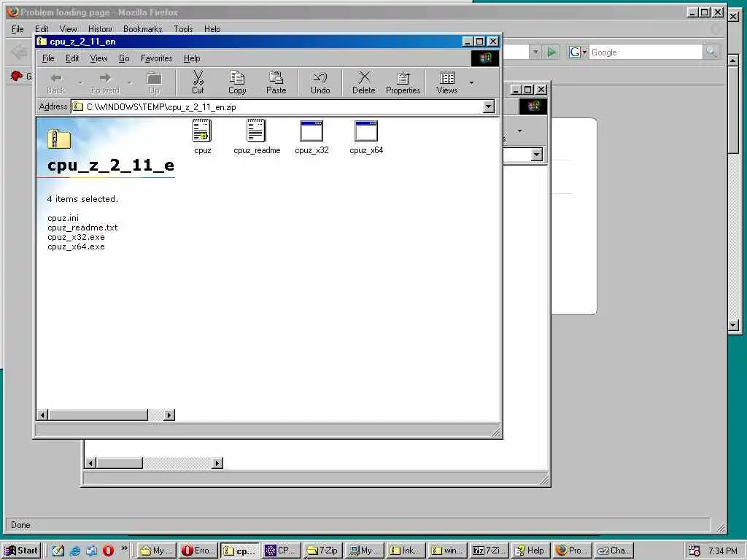
Task: Select the cpuz_readme text file icon
Action: (x=256, y=131)
